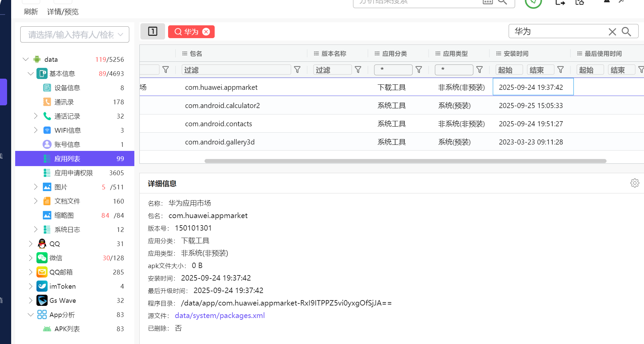Expand the WIFI信息 tree node

tap(36, 130)
